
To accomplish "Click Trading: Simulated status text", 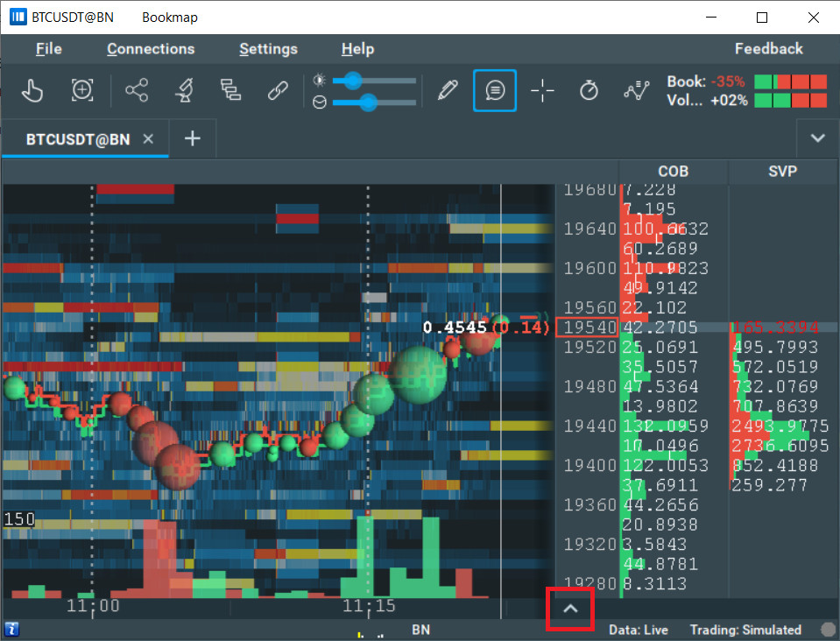I will coord(745,630).
